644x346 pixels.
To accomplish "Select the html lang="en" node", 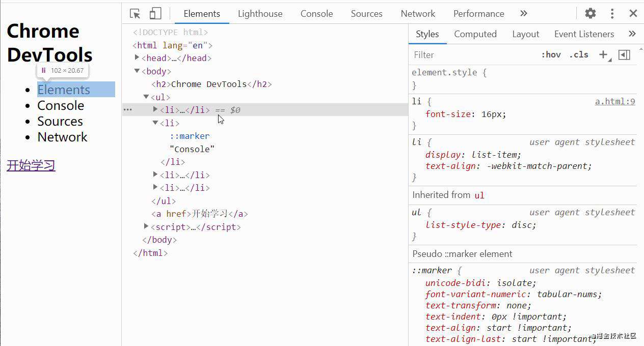I will pos(173,45).
